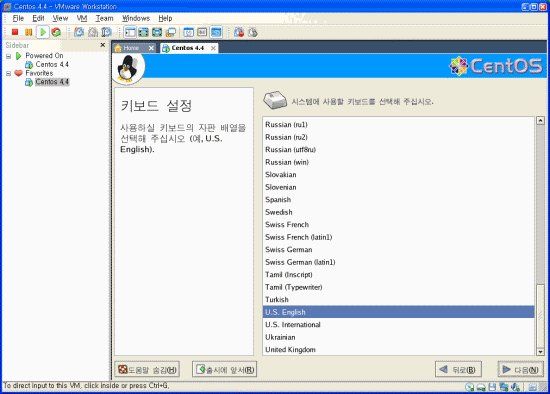The height and width of the screenshot is (394, 550).
Task: Collapse the Powered On tree node
Action: click(8, 56)
